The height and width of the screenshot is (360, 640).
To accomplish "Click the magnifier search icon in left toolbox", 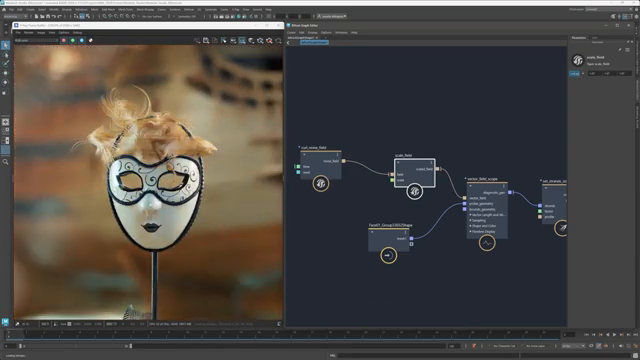I will (5, 162).
